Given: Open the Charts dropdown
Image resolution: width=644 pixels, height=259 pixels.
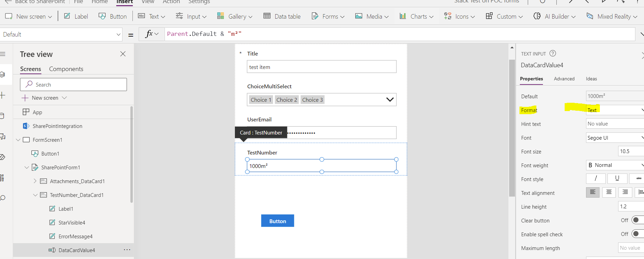Looking at the screenshot, I should [x=416, y=16].
